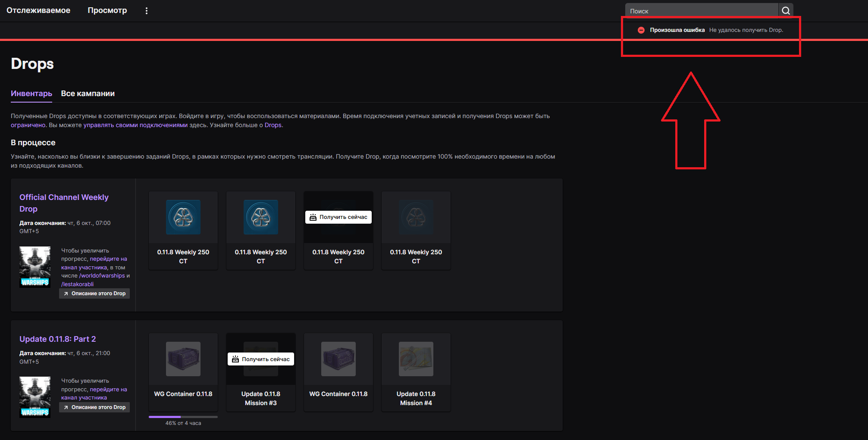Click the second 0.11.8 Weekly 250 CT reward icon
Screen dimensions: 868x440
[261, 217]
